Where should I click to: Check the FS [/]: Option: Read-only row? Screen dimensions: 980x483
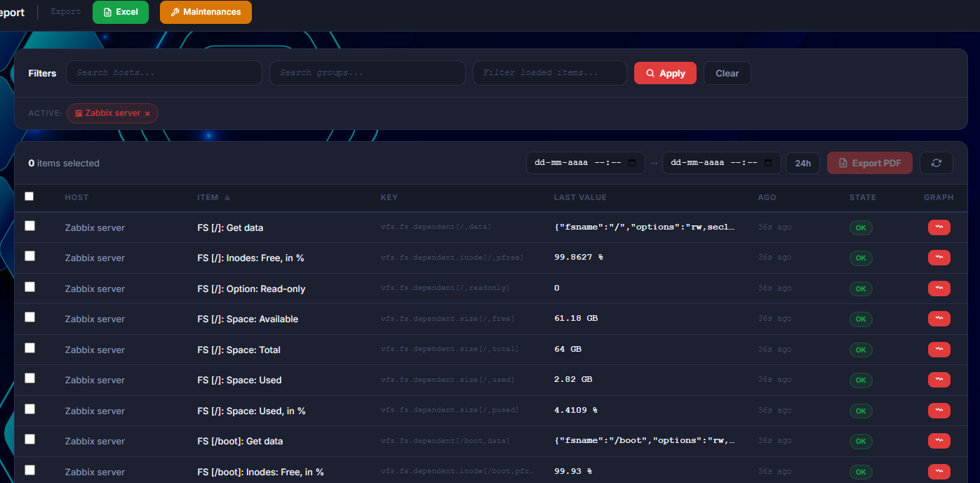29,286
